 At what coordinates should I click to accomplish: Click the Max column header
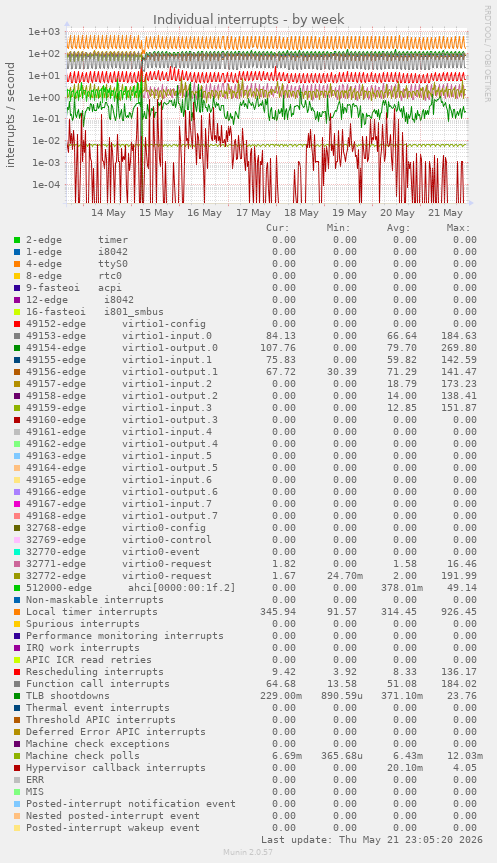pos(458,228)
